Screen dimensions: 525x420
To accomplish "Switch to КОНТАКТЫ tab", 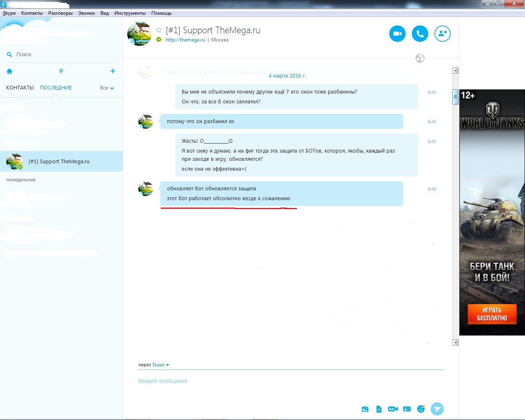I will click(20, 88).
